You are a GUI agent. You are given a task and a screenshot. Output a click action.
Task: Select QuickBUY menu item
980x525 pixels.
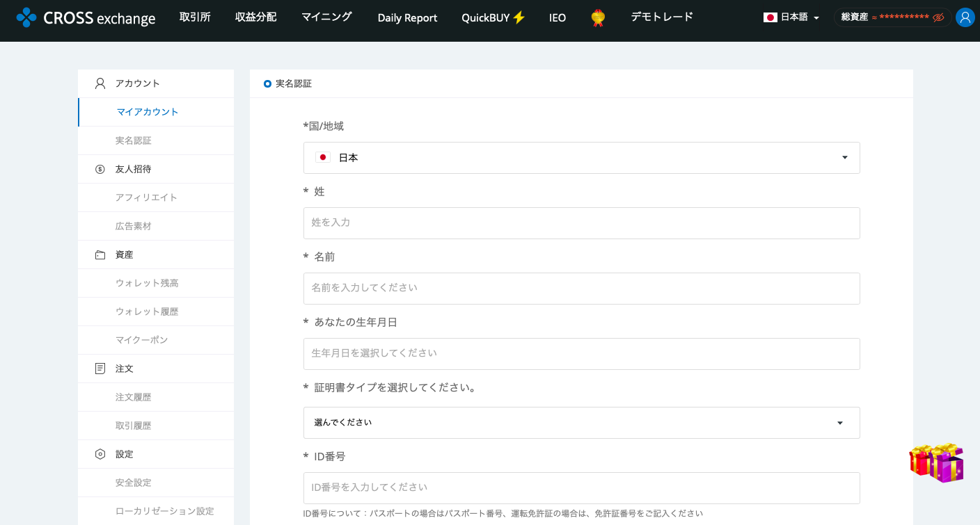[493, 18]
